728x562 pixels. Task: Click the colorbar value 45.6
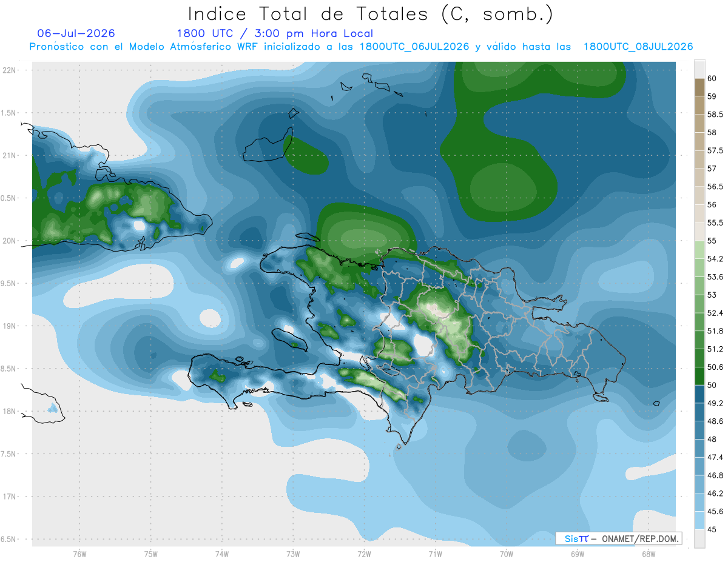[716, 511]
